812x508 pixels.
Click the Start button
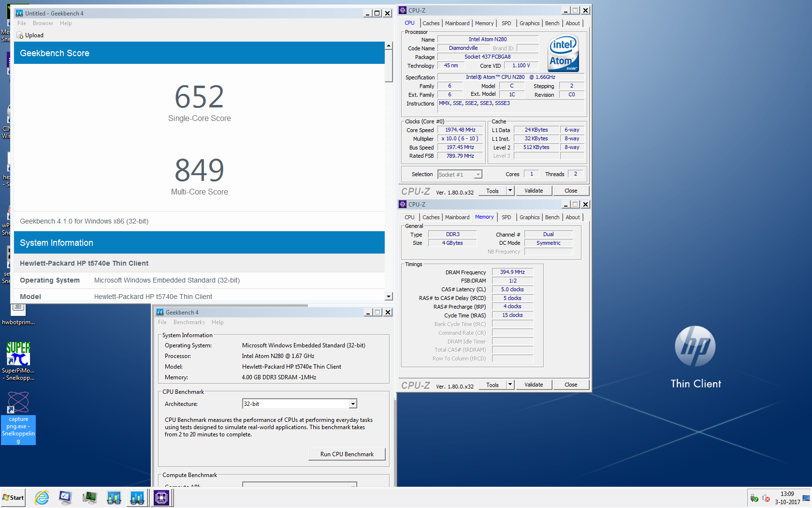13,497
